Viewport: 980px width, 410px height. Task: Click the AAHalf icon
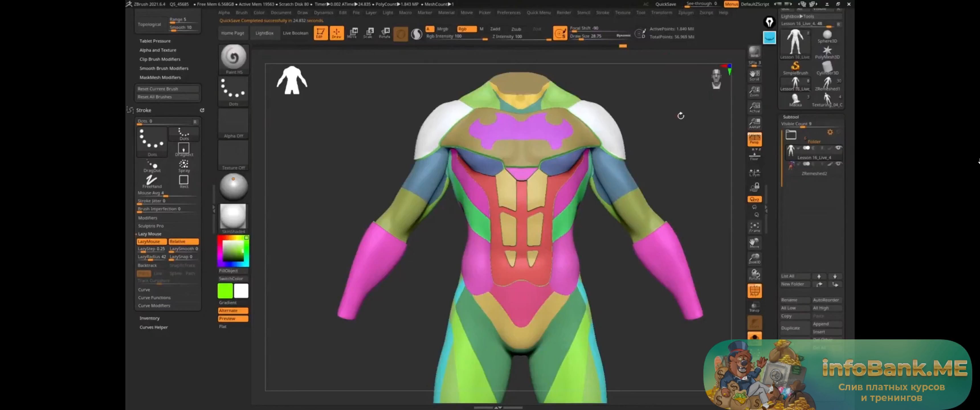[754, 123]
